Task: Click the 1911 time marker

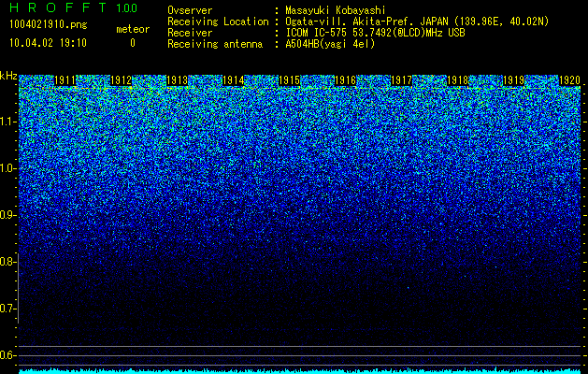Action: pyautogui.click(x=65, y=80)
